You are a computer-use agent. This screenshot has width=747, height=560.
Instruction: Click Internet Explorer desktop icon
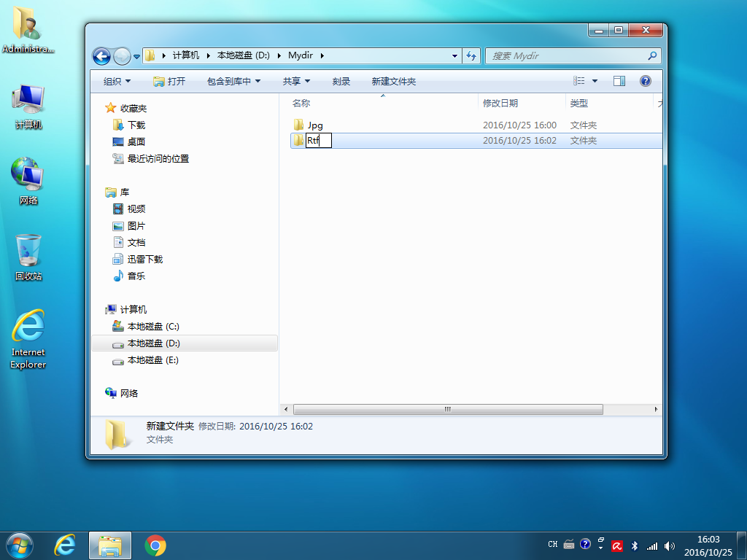(x=28, y=339)
